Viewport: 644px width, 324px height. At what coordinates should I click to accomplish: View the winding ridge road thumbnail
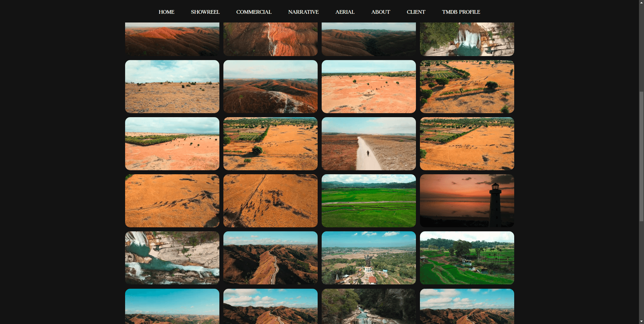270,258
